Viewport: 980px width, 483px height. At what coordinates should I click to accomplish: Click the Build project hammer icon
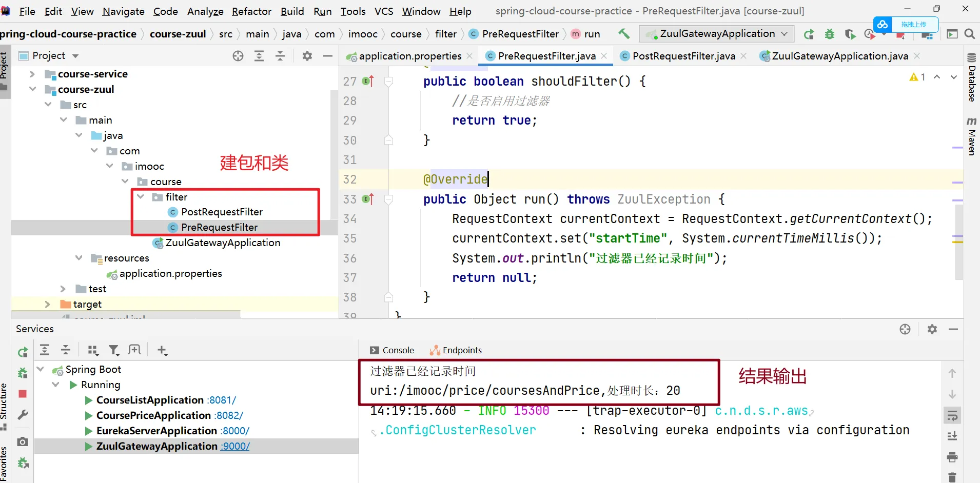624,34
